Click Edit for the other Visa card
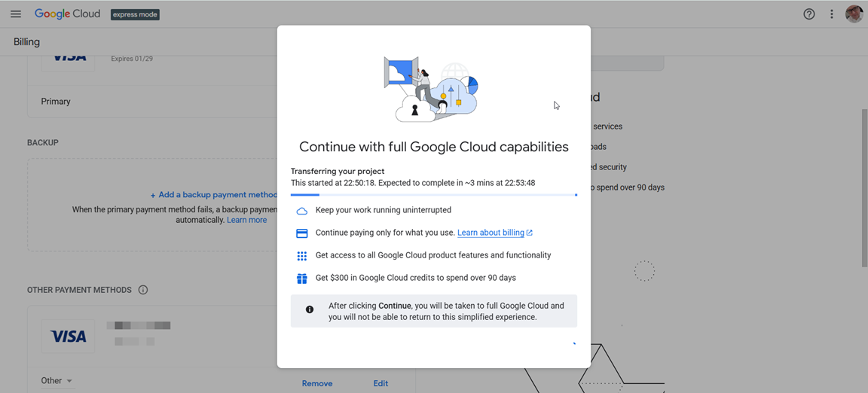Viewport: 868px width, 393px height. point(381,383)
